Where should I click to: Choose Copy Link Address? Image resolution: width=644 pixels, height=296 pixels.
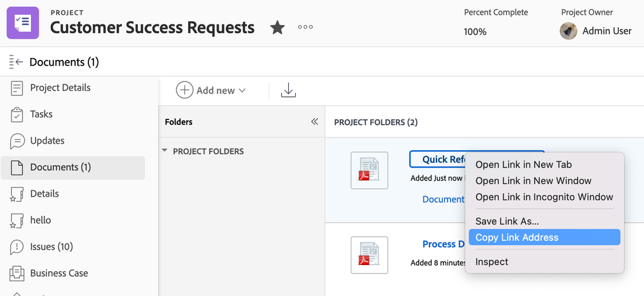point(517,237)
